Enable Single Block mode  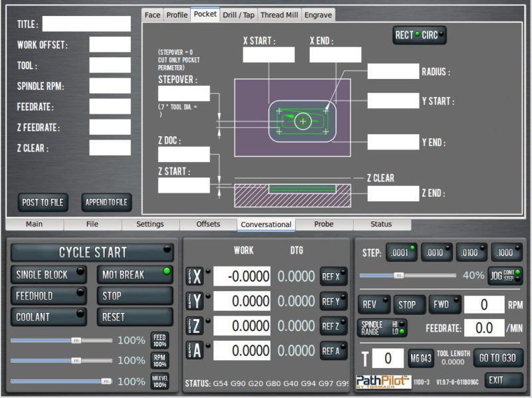tap(49, 274)
